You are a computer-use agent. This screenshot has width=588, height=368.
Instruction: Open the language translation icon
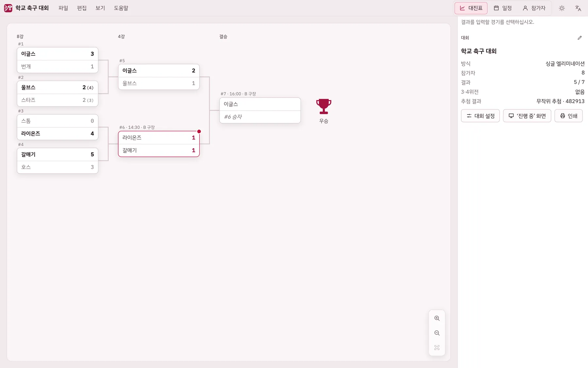pyautogui.click(x=578, y=8)
